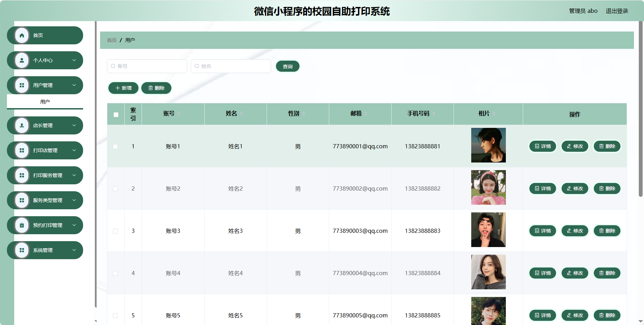This screenshot has width=644, height=325.
Task: Focus the 姓名 search input
Action: coord(231,66)
